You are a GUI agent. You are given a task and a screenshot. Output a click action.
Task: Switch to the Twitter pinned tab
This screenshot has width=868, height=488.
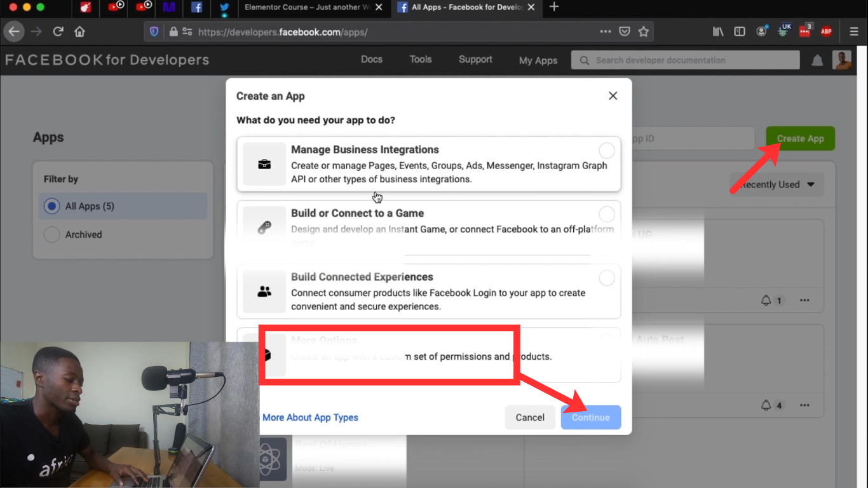point(224,8)
